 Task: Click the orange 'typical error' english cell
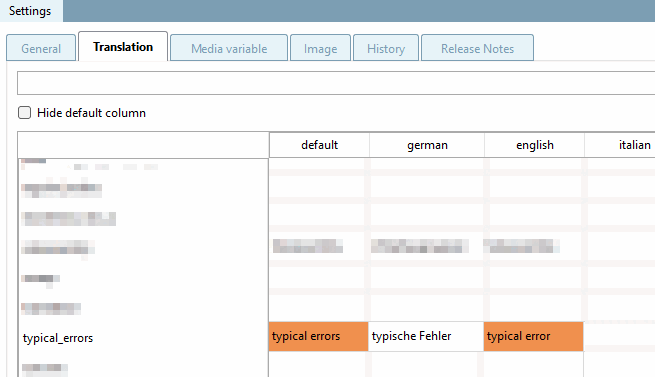(x=533, y=336)
